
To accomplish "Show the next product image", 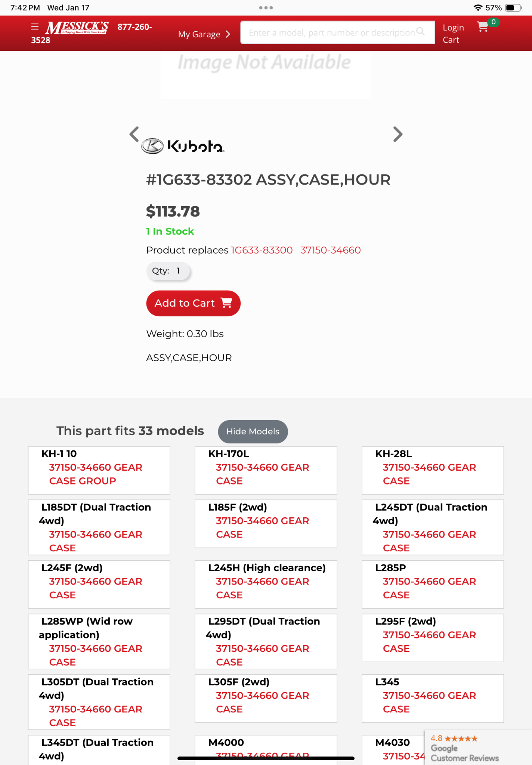I will click(x=398, y=134).
